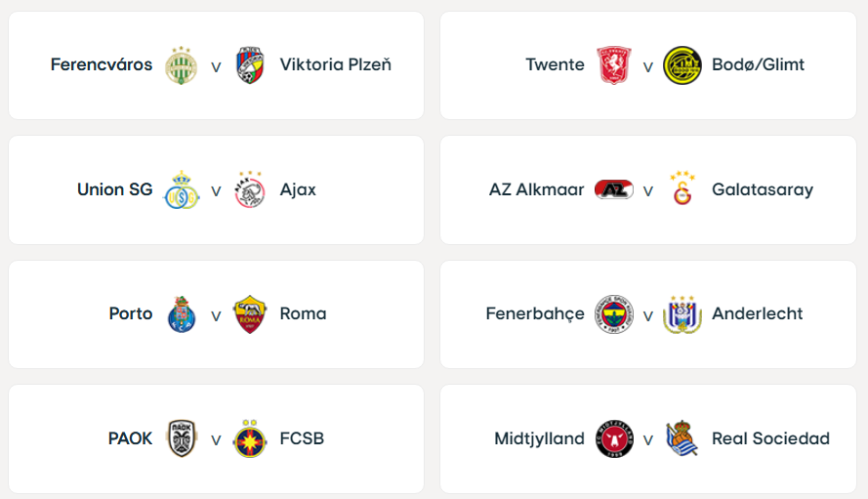
Task: Click the Porto club crest
Action: point(181,314)
